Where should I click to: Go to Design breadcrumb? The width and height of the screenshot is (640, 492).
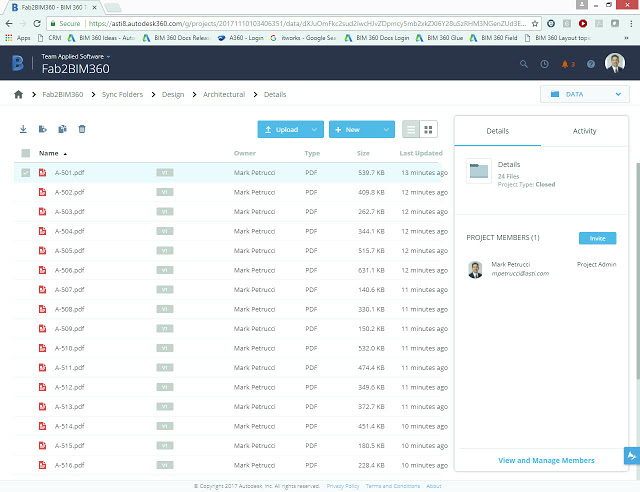coord(173,94)
